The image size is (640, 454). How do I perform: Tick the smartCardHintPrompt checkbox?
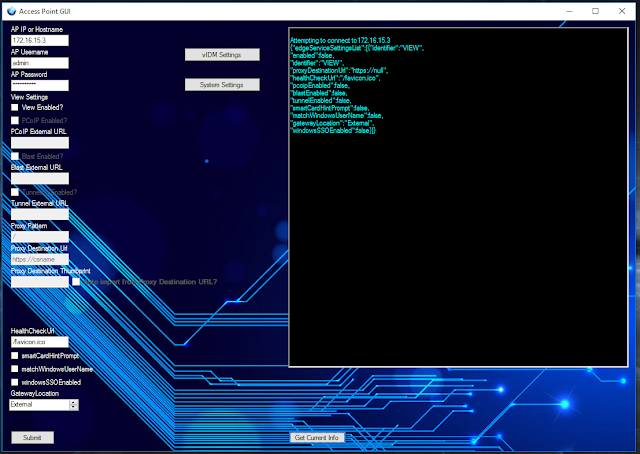(15, 356)
